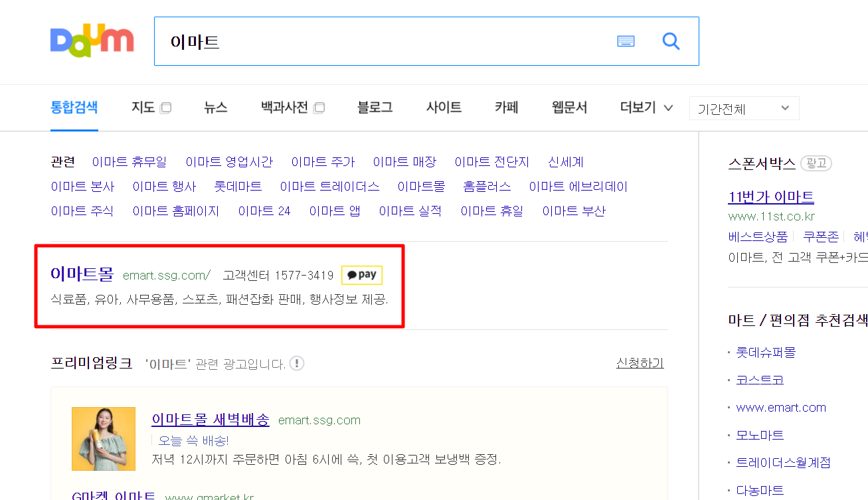Click the info exclamation icon near 프리미엄링크
The image size is (868, 500).
pyautogui.click(x=297, y=363)
